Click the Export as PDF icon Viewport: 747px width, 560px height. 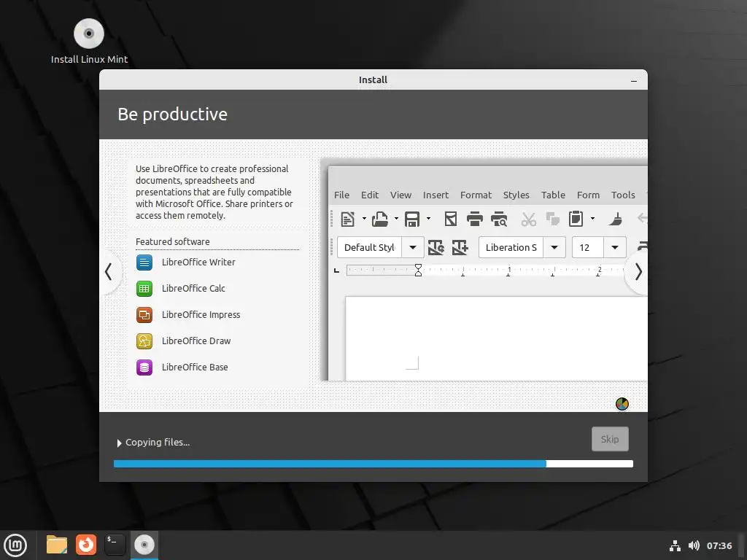pos(451,219)
